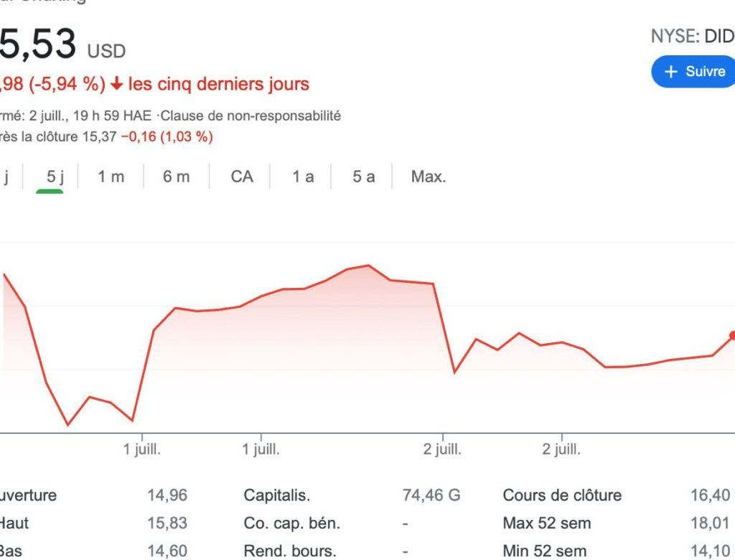Select the 5 a time range
Screen dimensions: 735x560
pos(363,177)
